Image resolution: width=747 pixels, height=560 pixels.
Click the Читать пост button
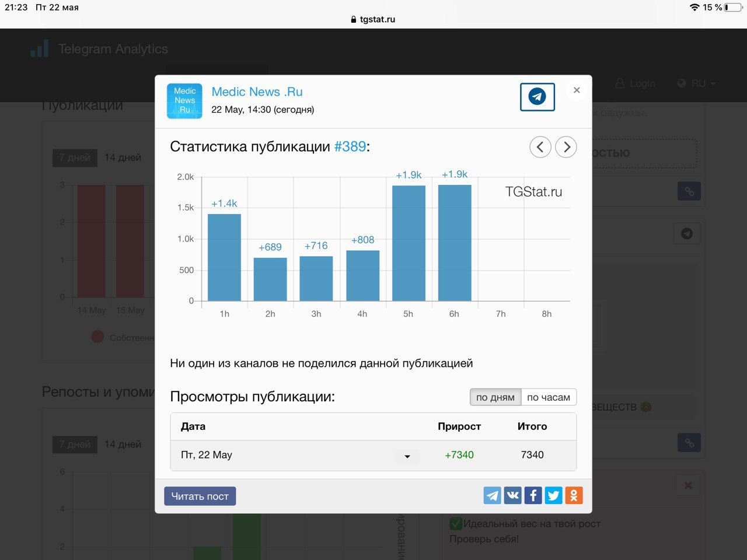pyautogui.click(x=200, y=496)
